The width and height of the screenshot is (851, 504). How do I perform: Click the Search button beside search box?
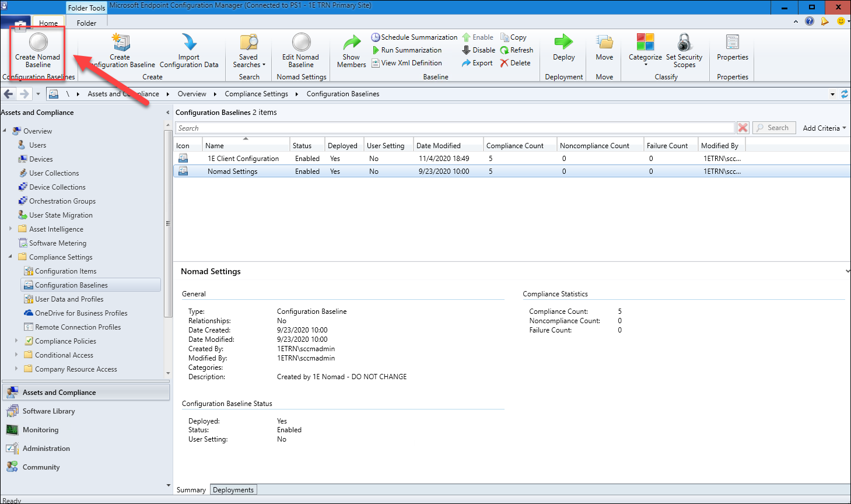click(774, 128)
